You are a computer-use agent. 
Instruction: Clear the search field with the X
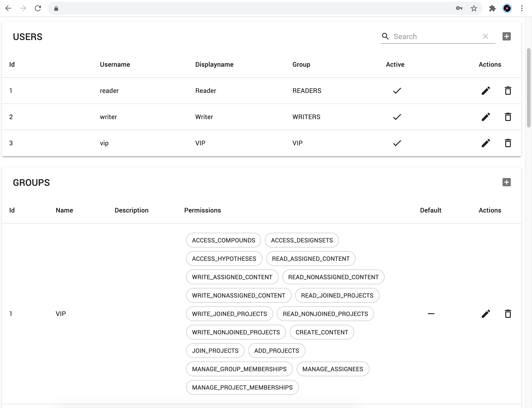click(x=485, y=36)
